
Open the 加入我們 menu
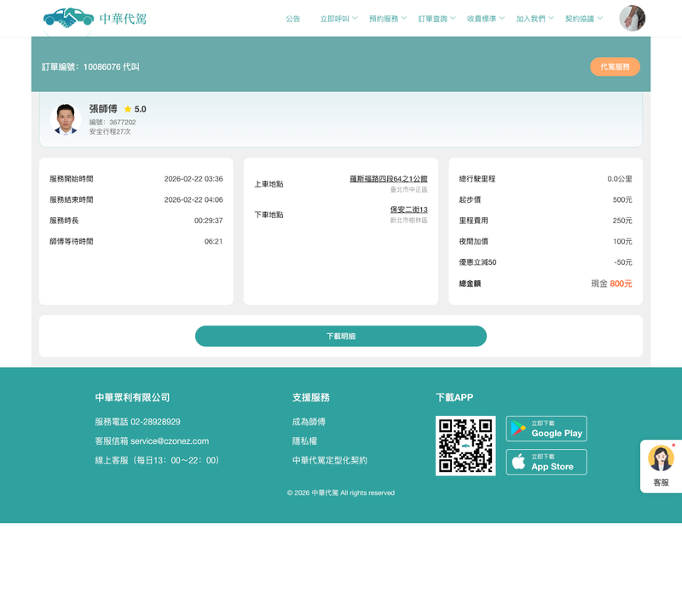[535, 19]
